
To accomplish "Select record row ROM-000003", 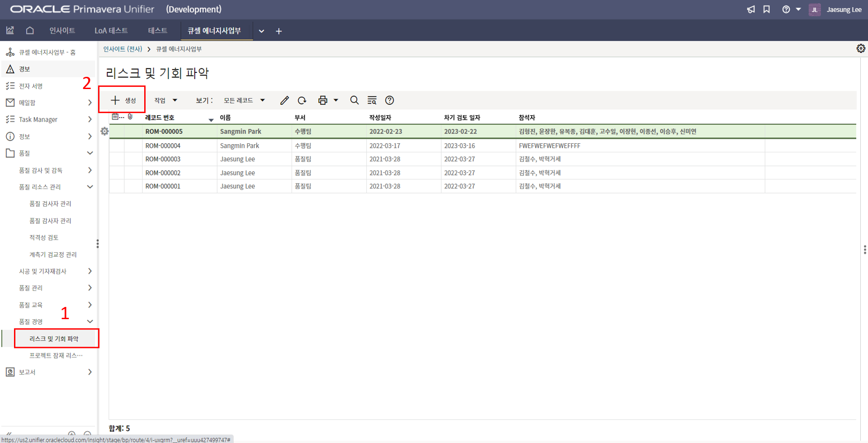I will 163,159.
